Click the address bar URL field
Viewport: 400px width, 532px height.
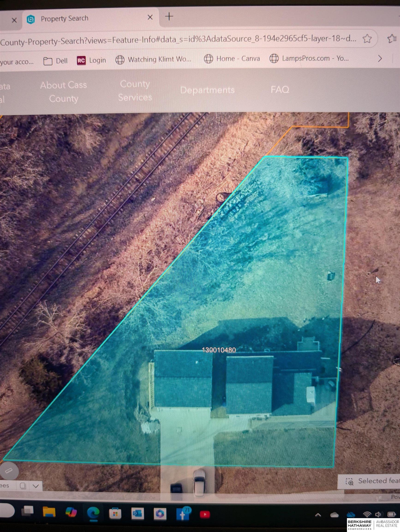tap(178, 40)
